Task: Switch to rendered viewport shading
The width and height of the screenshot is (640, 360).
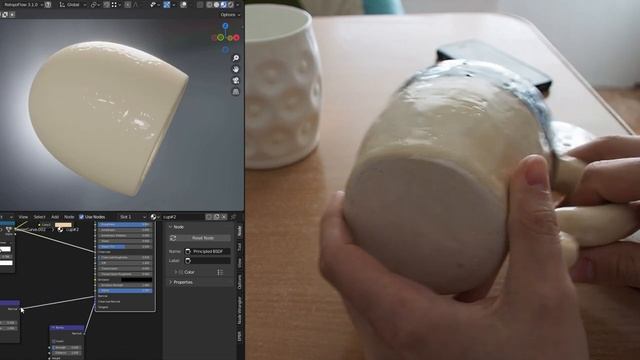Action: (x=231, y=5)
